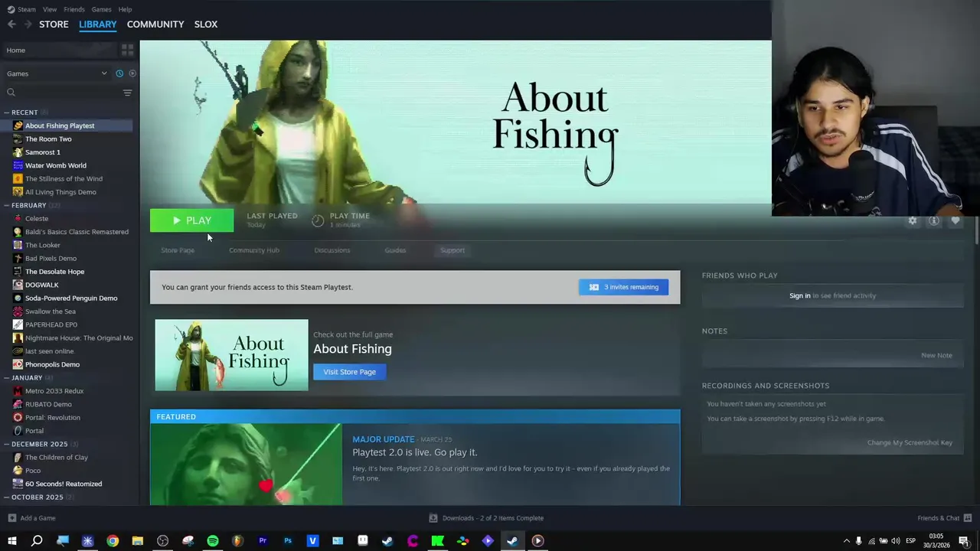This screenshot has width=980, height=551.
Task: Select The Room Two in library
Action: click(x=48, y=139)
